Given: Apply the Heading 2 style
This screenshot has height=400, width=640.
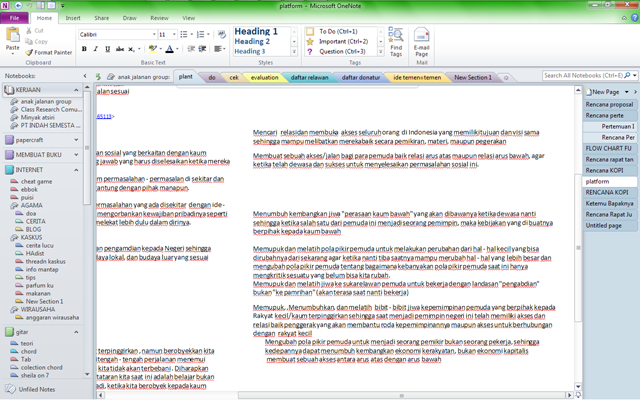Looking at the screenshot, I should coord(252,41).
